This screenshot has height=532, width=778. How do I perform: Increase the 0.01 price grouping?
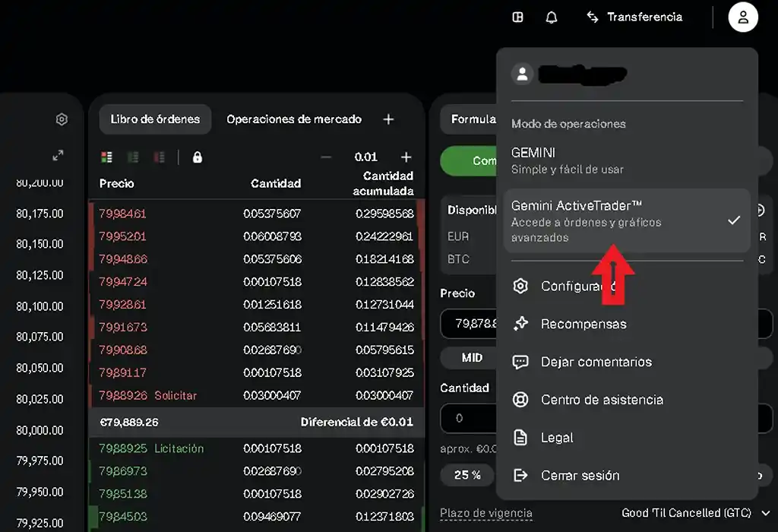pyautogui.click(x=406, y=157)
